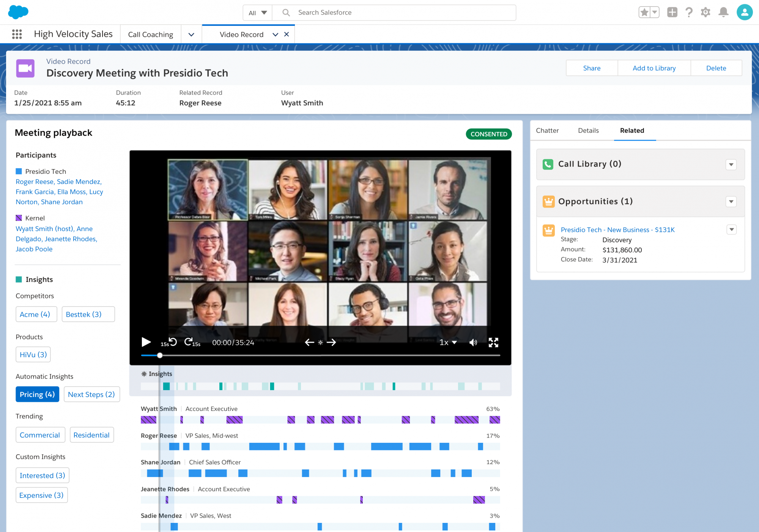Jump to previous insight arrow
This screenshot has width=759, height=532.
309,342
